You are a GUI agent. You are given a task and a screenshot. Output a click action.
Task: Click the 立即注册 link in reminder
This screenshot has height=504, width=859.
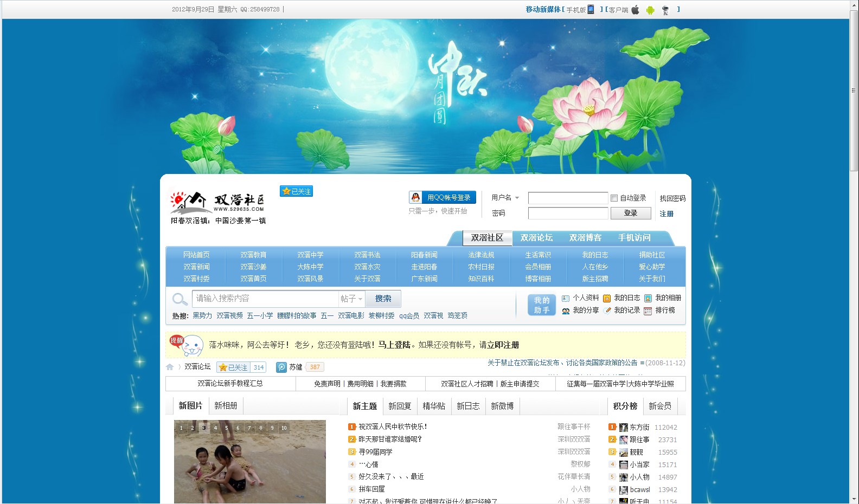pos(503,345)
